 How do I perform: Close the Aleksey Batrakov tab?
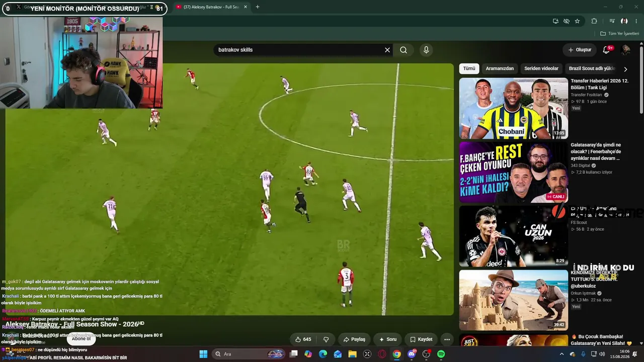click(x=246, y=7)
